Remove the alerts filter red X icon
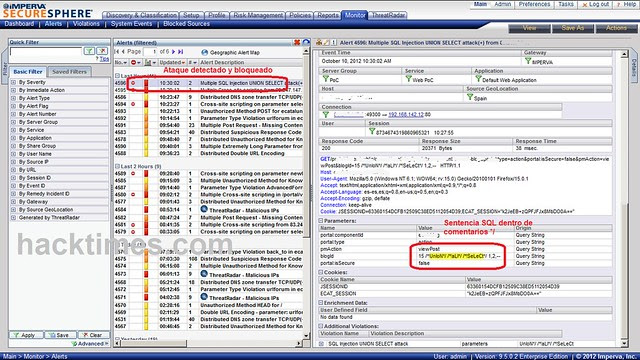Viewport: 640px width, 360px height. [297, 42]
